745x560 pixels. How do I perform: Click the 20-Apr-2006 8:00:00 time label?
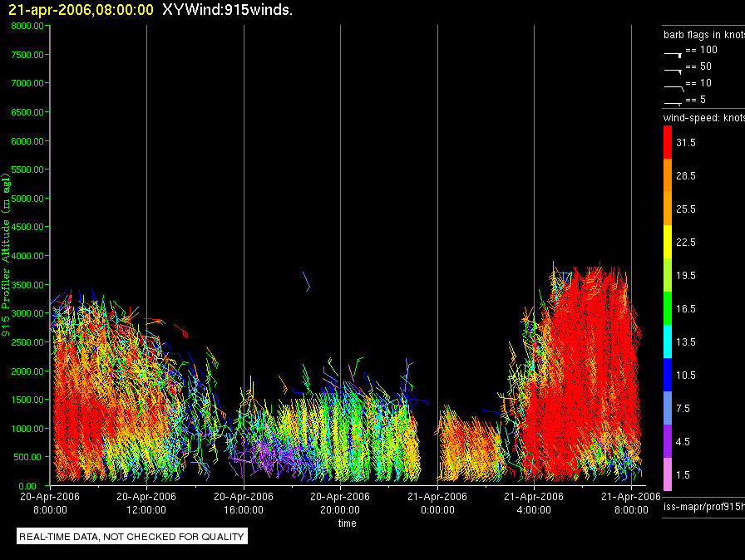(50, 503)
